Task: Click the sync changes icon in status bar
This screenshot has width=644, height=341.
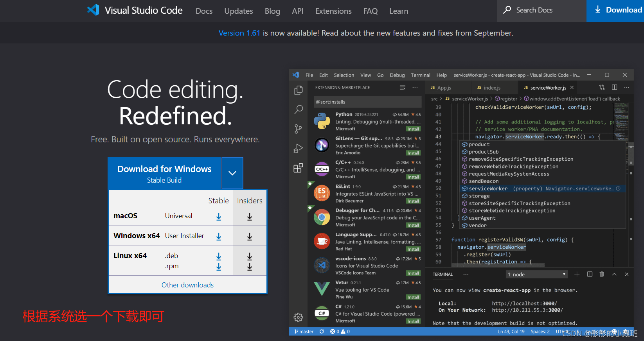Action: click(x=322, y=331)
